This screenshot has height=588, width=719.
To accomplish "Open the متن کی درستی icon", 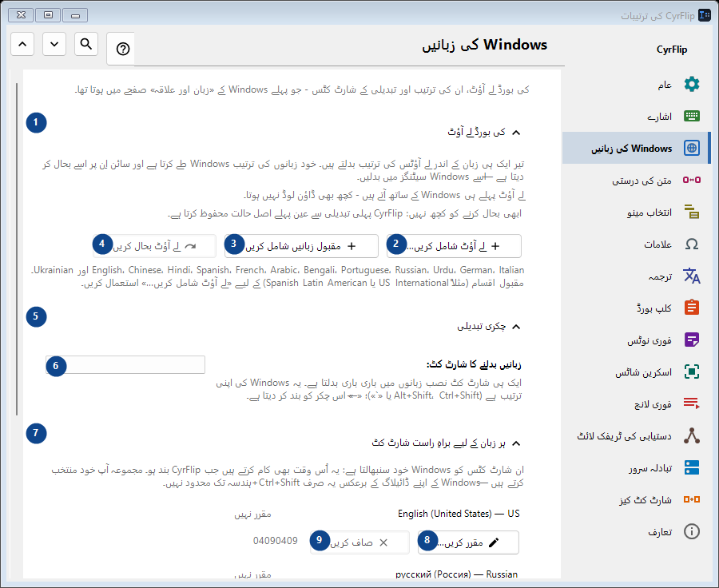I will click(692, 180).
